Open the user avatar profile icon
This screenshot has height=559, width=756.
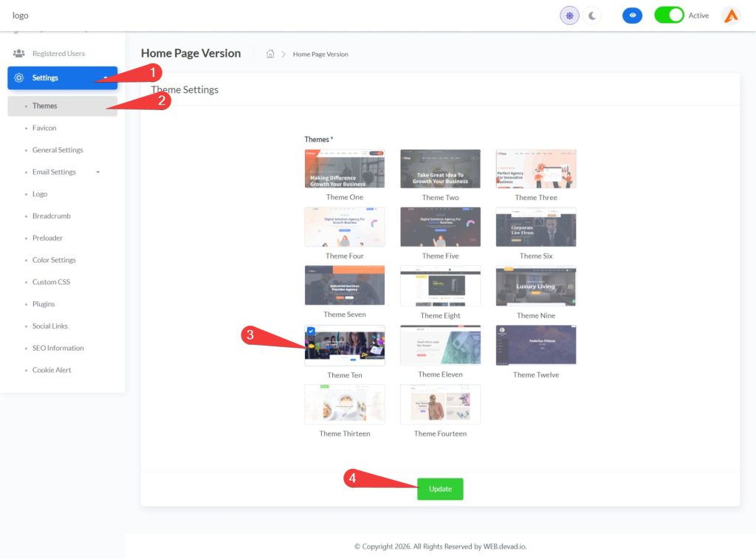click(730, 16)
